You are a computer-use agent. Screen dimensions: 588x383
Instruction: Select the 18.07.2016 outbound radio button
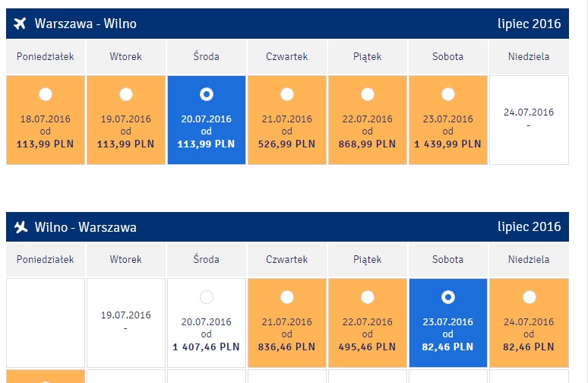click(46, 94)
